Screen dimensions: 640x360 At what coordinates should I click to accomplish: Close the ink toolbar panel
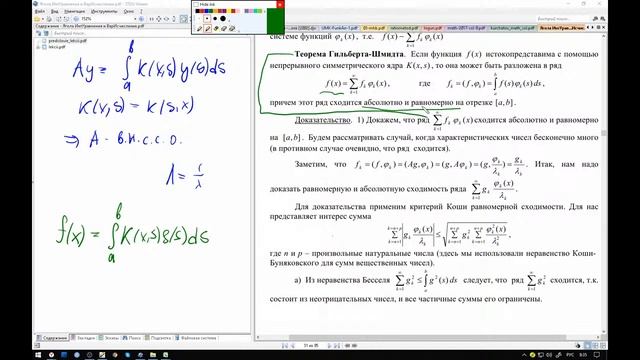[x=280, y=4]
